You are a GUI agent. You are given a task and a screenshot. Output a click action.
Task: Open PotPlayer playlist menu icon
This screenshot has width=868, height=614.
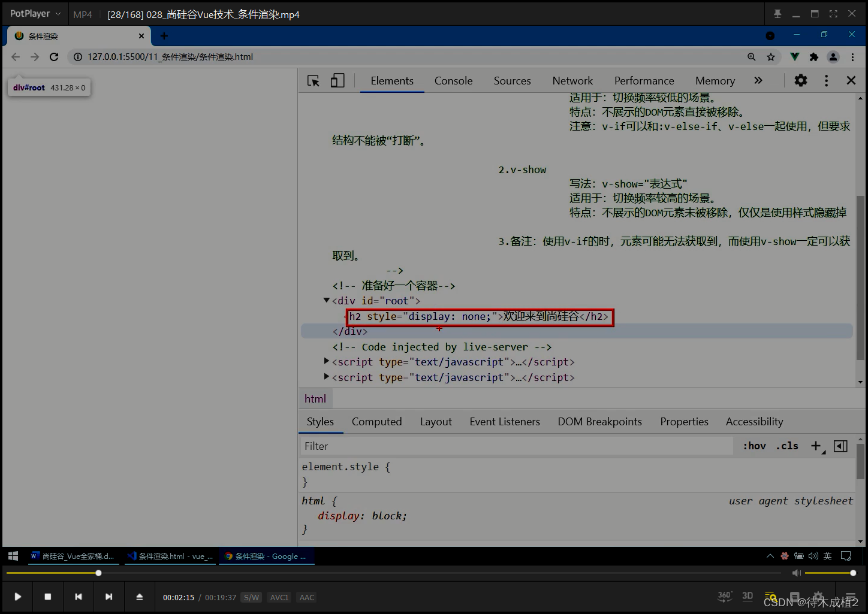tap(850, 597)
